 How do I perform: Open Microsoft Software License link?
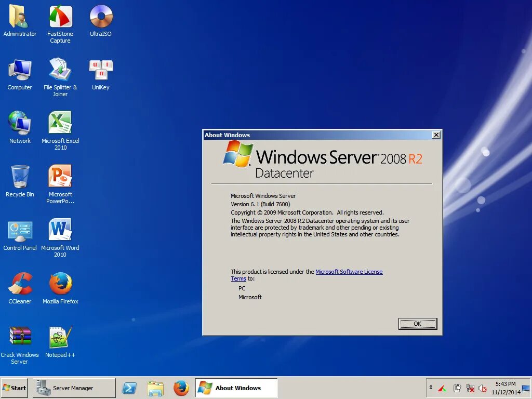tap(349, 272)
